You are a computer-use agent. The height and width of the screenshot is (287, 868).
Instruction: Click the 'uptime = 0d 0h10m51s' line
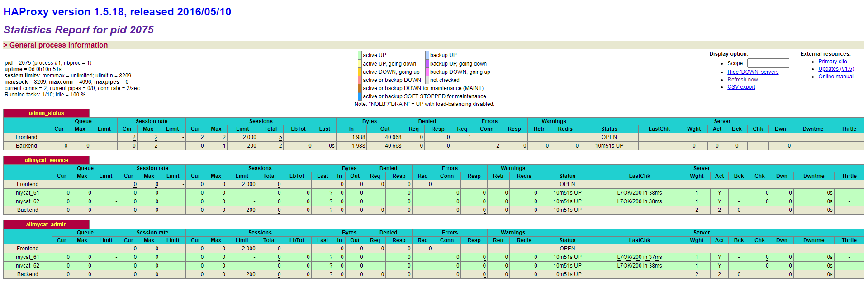coord(33,69)
